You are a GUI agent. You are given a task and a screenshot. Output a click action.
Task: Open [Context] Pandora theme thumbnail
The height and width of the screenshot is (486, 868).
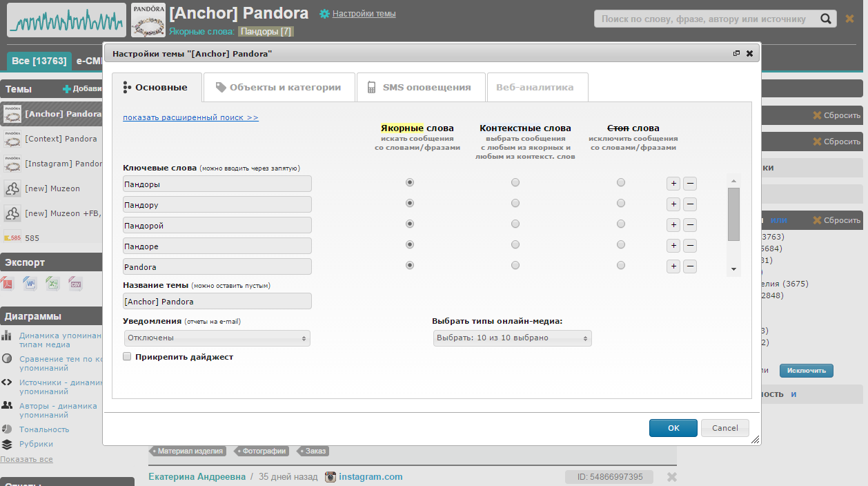pos(12,139)
